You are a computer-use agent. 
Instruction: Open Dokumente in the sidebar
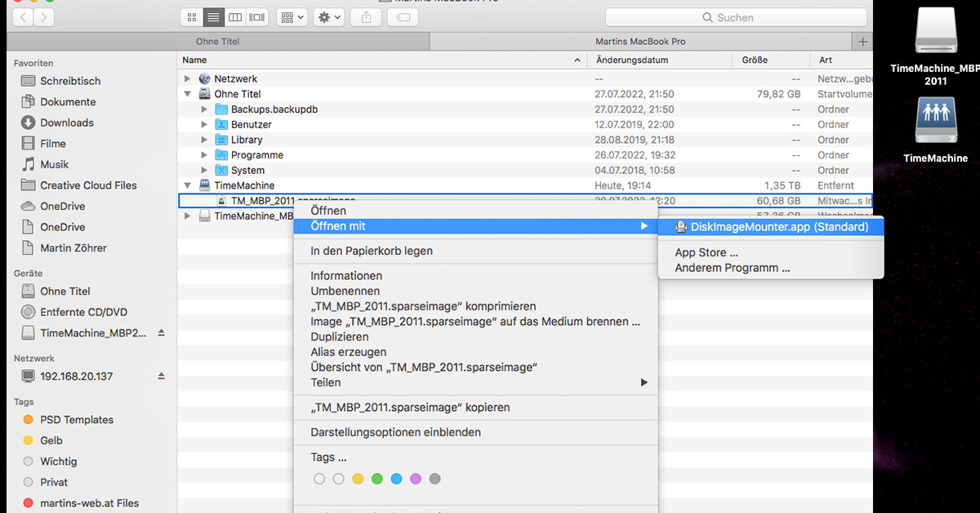click(68, 102)
